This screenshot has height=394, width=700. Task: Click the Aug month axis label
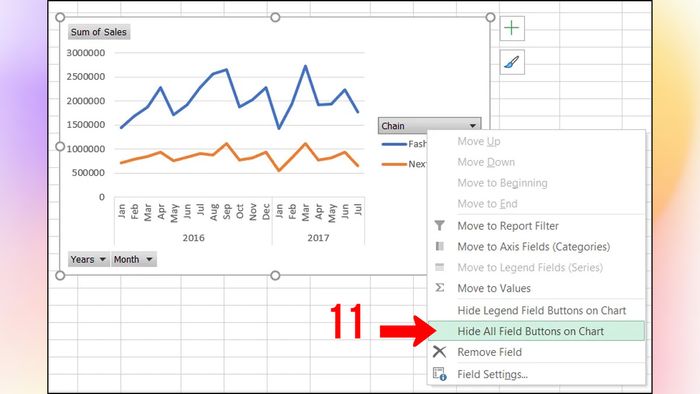click(x=214, y=212)
